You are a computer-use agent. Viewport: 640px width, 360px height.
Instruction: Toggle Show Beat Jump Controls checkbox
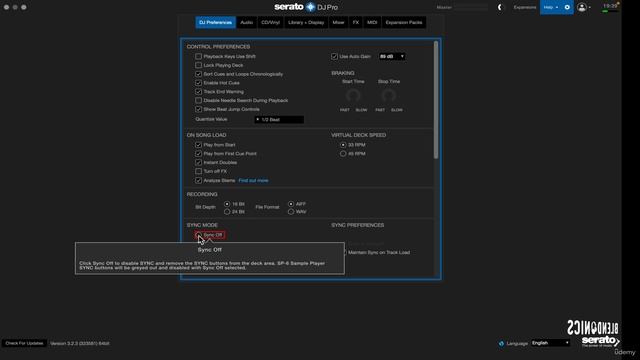coord(198,109)
